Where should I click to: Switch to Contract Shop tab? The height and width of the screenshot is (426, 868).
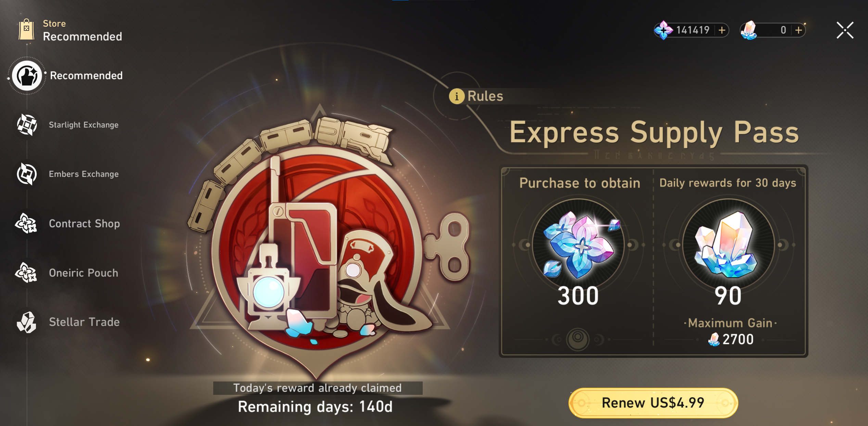(84, 223)
